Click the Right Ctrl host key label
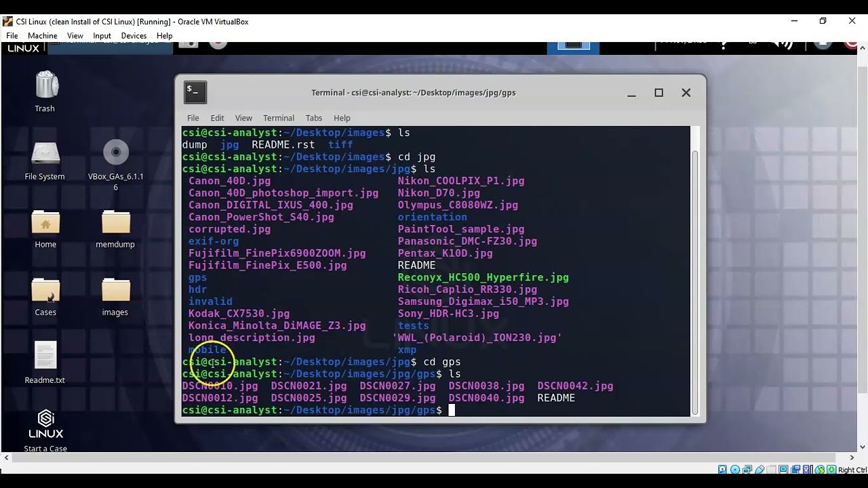The image size is (868, 488). pyautogui.click(x=852, y=470)
